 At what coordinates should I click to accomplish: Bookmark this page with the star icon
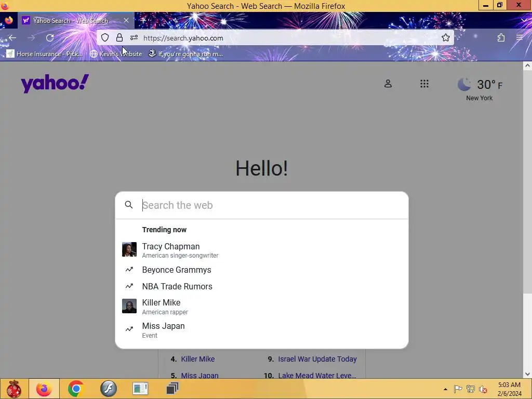click(x=445, y=37)
